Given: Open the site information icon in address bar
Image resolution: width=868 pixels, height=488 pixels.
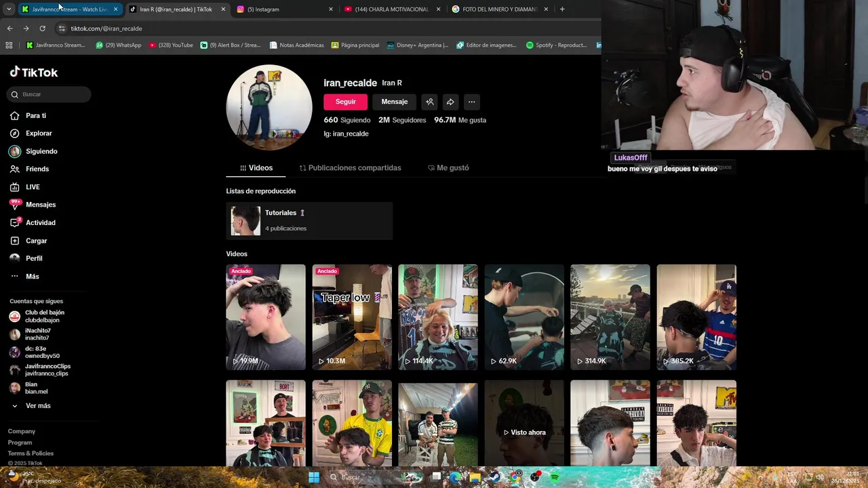Looking at the screenshot, I should [62, 28].
